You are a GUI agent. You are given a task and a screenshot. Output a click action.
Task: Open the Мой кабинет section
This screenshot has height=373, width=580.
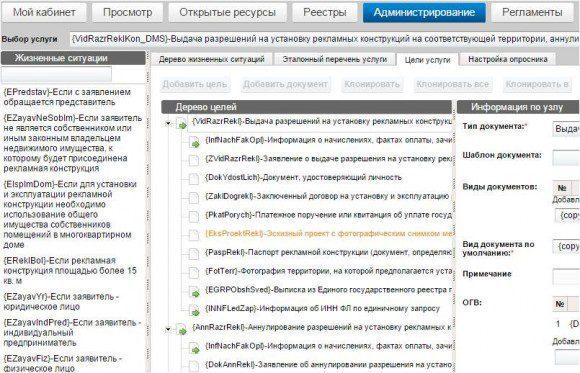[44, 12]
